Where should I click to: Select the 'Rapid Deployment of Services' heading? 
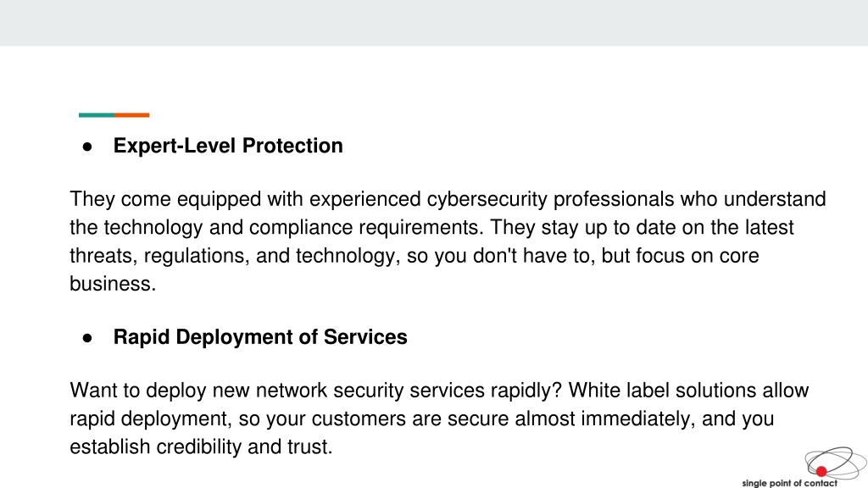tap(260, 337)
